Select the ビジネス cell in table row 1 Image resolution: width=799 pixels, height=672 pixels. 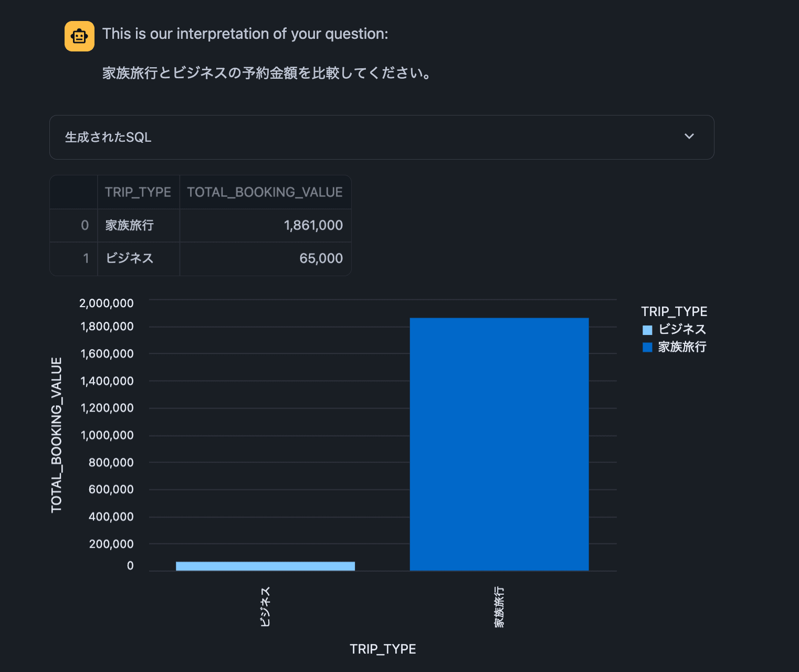tap(138, 258)
